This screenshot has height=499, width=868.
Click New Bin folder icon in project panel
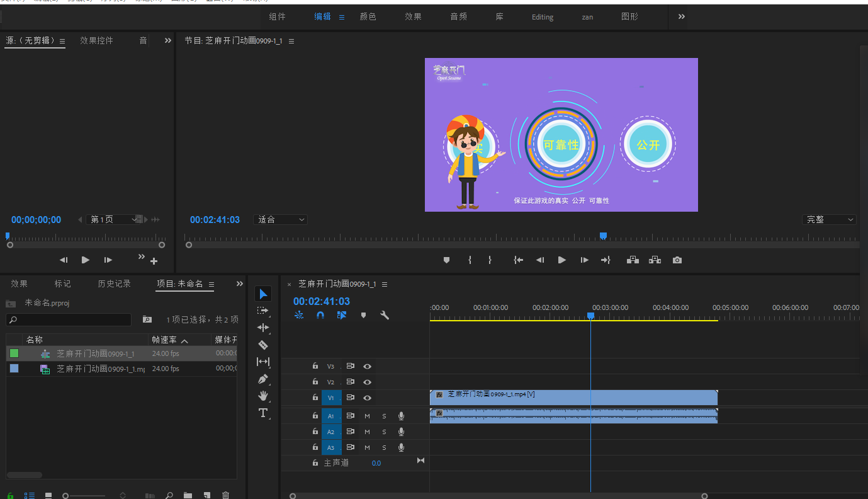pos(188,495)
